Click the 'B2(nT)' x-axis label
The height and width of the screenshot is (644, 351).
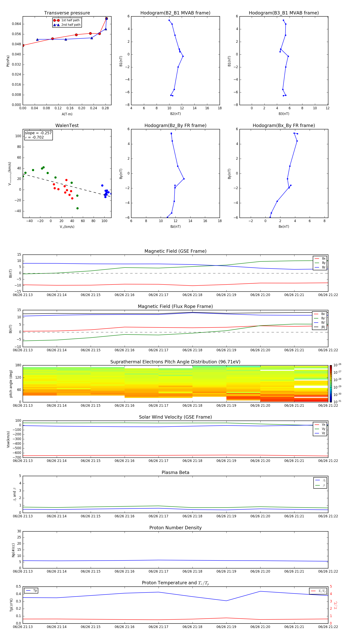click(175, 114)
